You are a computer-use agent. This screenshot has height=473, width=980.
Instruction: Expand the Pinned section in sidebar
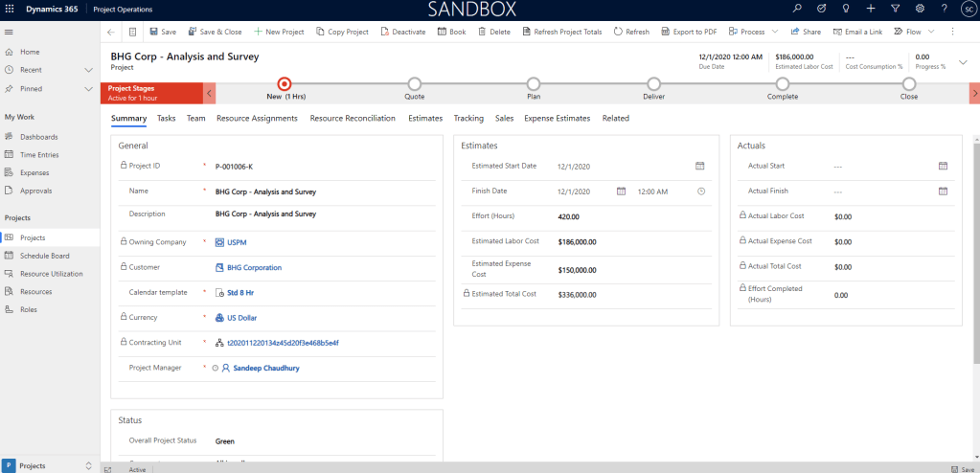(x=88, y=88)
